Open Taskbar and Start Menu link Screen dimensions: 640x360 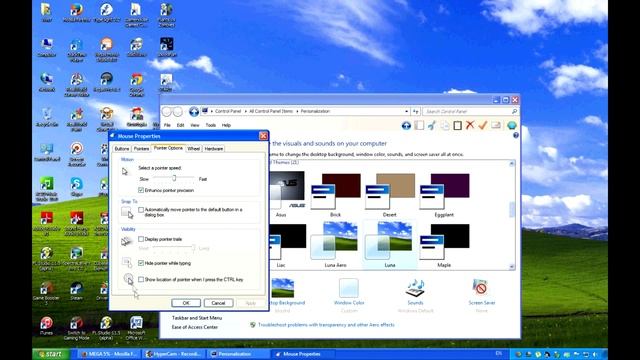(x=197, y=318)
